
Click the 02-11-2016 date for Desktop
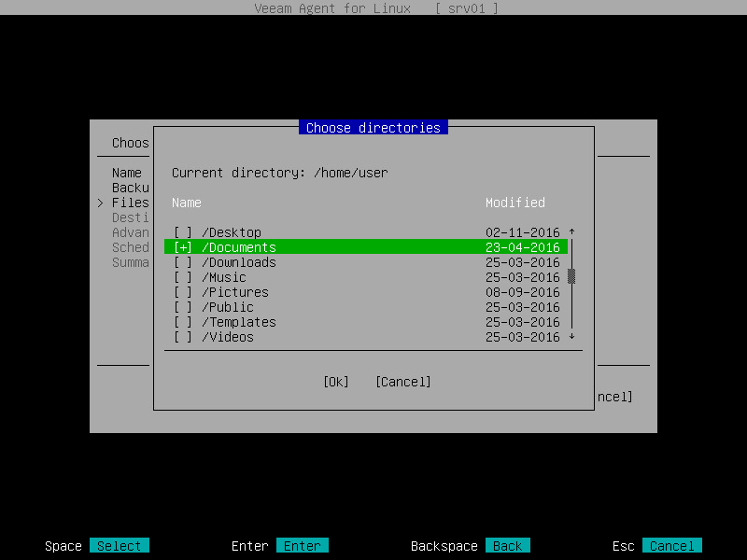[x=523, y=232]
